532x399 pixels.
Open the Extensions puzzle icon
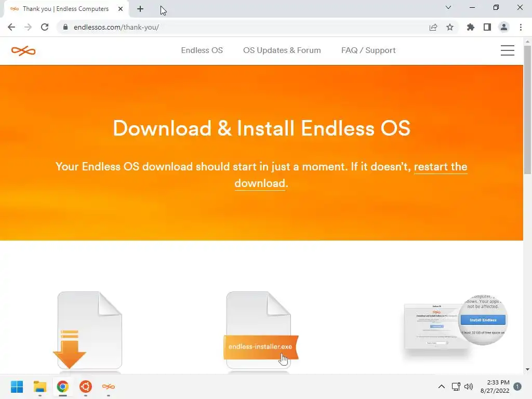point(471,27)
